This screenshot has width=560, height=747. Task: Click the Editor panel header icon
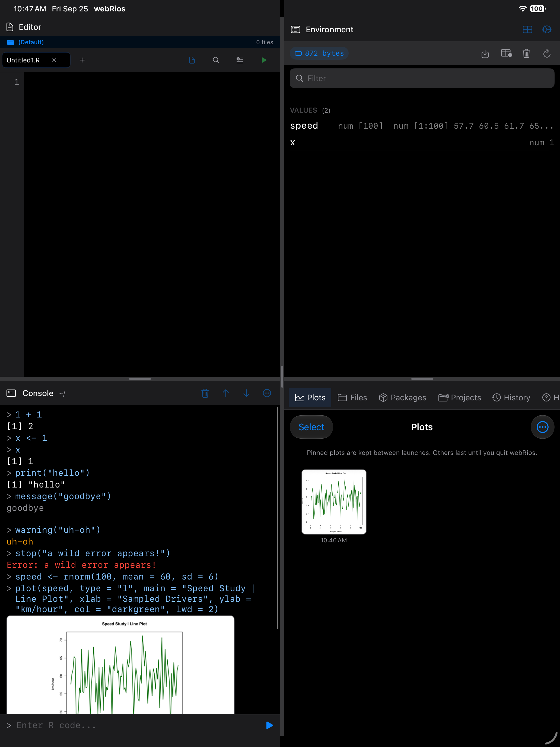pos(10,27)
